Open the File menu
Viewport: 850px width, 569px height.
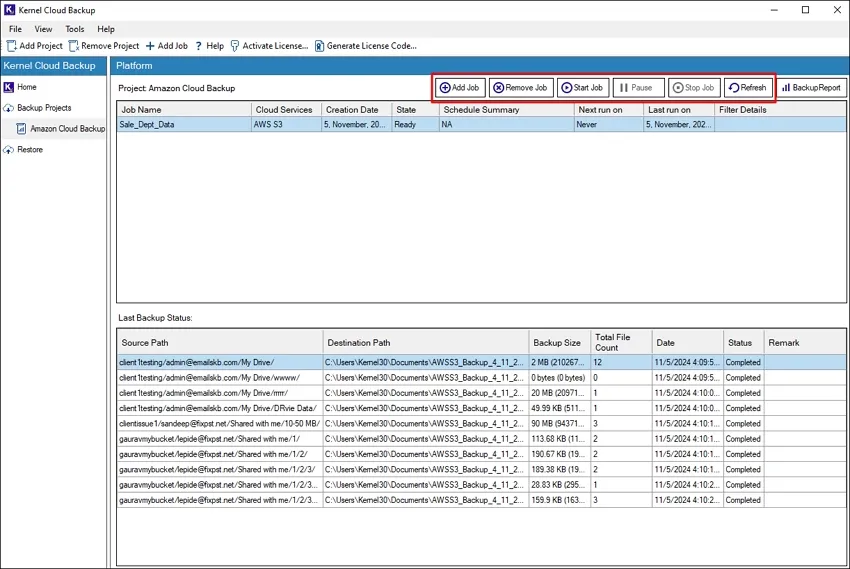15,29
